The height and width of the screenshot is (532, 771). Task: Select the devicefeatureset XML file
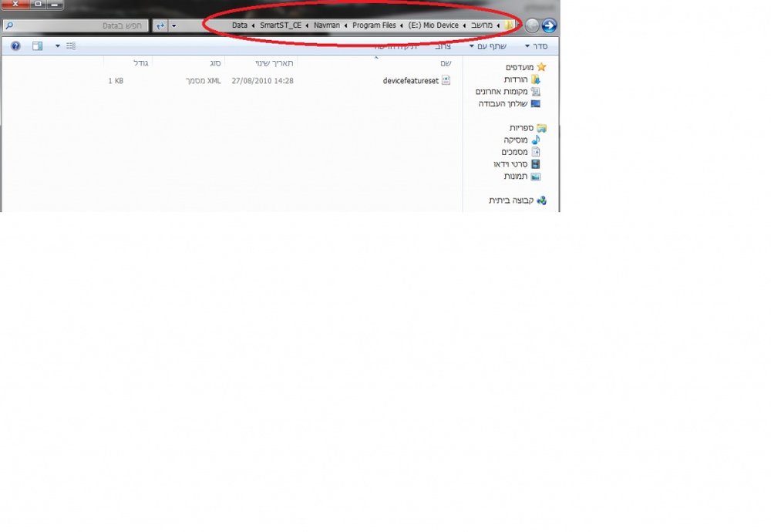pos(416,81)
